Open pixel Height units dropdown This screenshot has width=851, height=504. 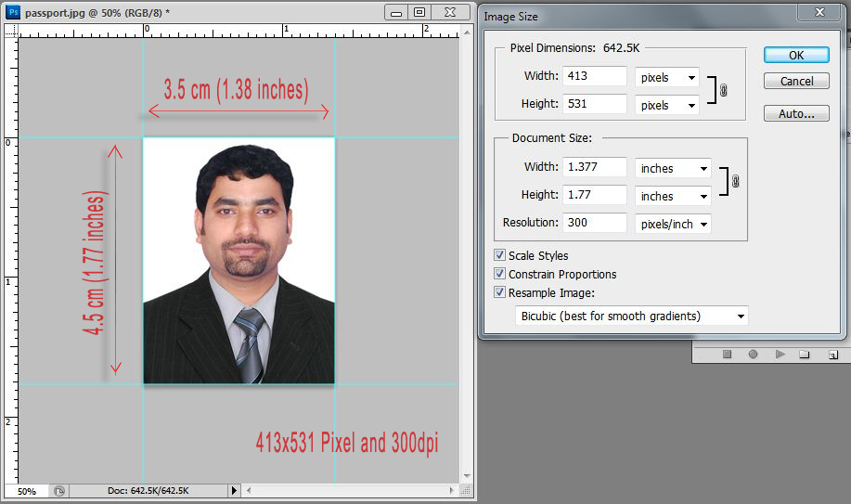pyautogui.click(x=667, y=105)
